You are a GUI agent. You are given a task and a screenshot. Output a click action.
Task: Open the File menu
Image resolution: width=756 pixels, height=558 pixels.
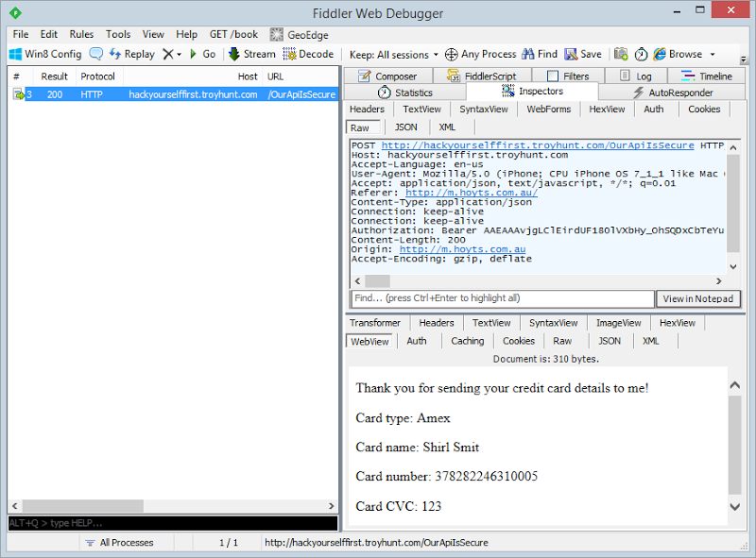pyautogui.click(x=20, y=34)
